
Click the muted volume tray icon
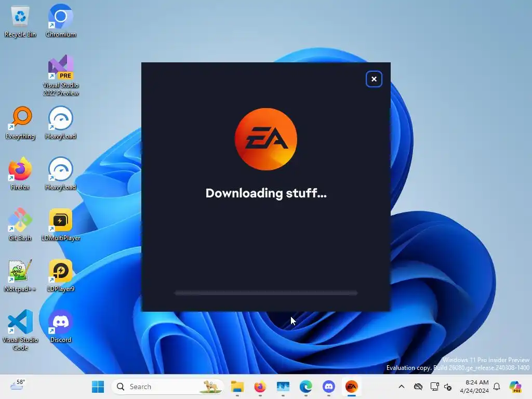pyautogui.click(x=447, y=387)
